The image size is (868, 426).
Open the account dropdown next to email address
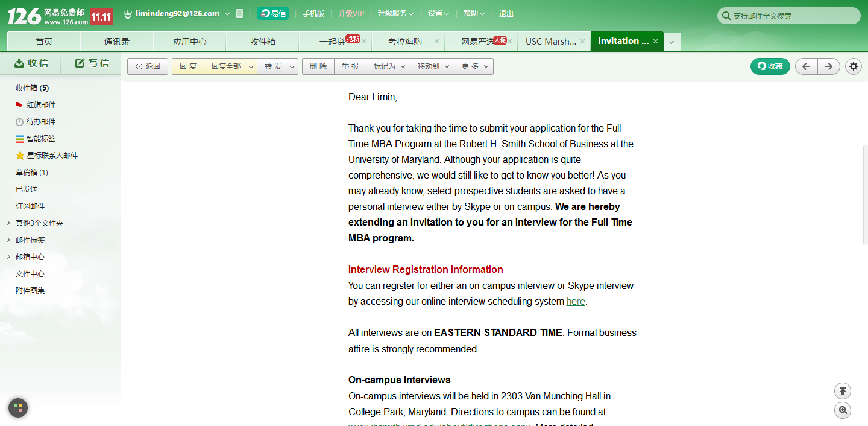pos(227,14)
